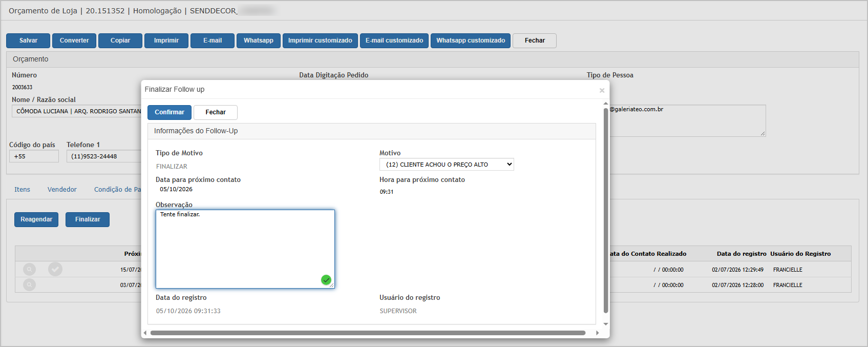Click the Reagendar button
868x347 pixels.
click(x=36, y=219)
